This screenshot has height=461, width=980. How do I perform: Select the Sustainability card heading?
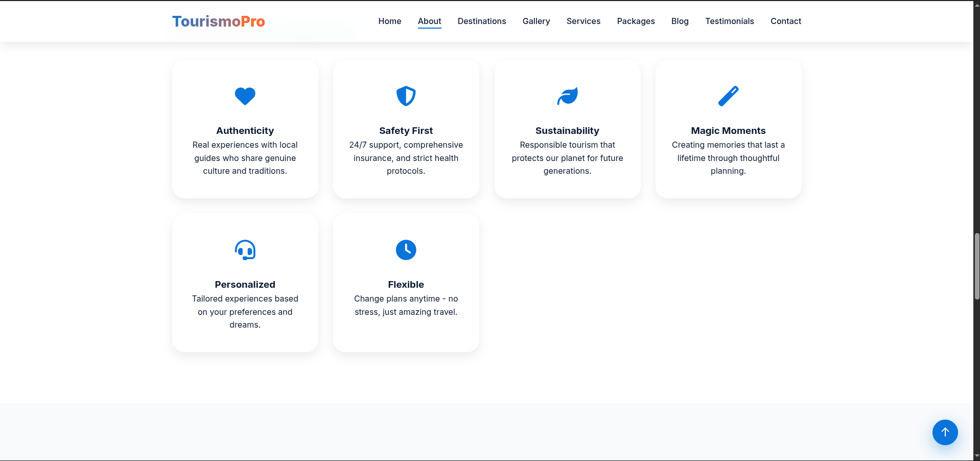click(x=567, y=131)
